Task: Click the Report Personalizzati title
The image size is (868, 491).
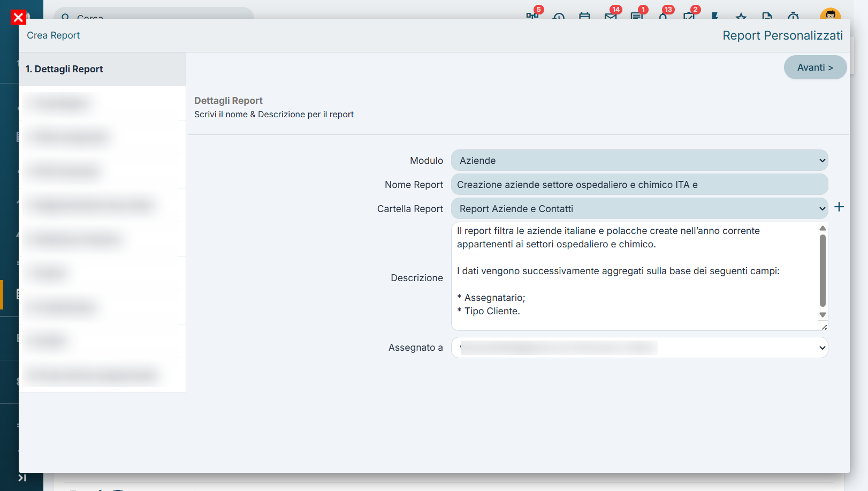Action: coord(782,35)
